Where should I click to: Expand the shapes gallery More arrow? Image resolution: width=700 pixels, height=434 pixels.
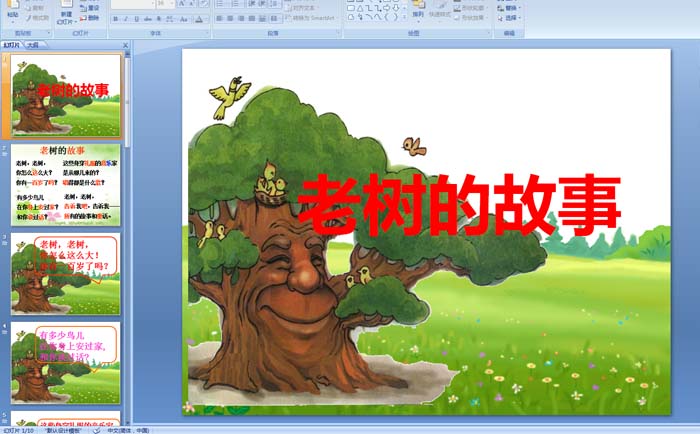pos(404,17)
